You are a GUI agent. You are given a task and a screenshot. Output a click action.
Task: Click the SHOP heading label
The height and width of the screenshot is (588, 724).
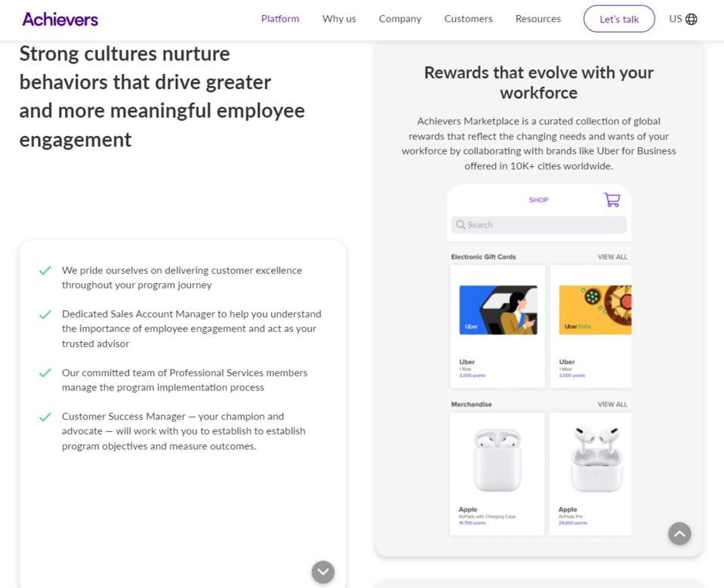538,200
